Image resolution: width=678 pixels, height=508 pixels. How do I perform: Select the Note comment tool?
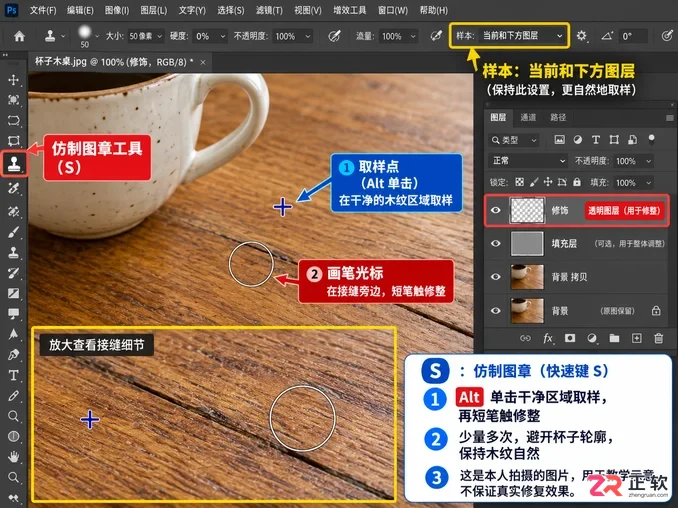tap(13, 313)
